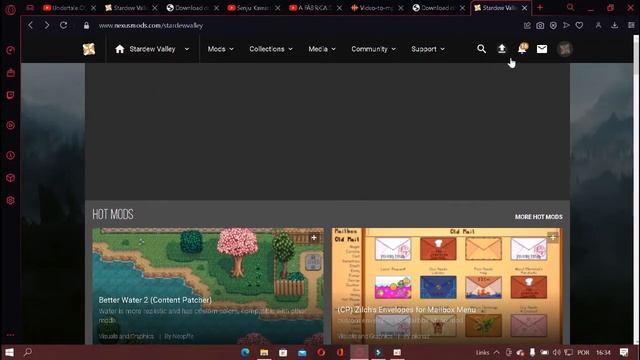Open the messages envelope icon

[542, 49]
